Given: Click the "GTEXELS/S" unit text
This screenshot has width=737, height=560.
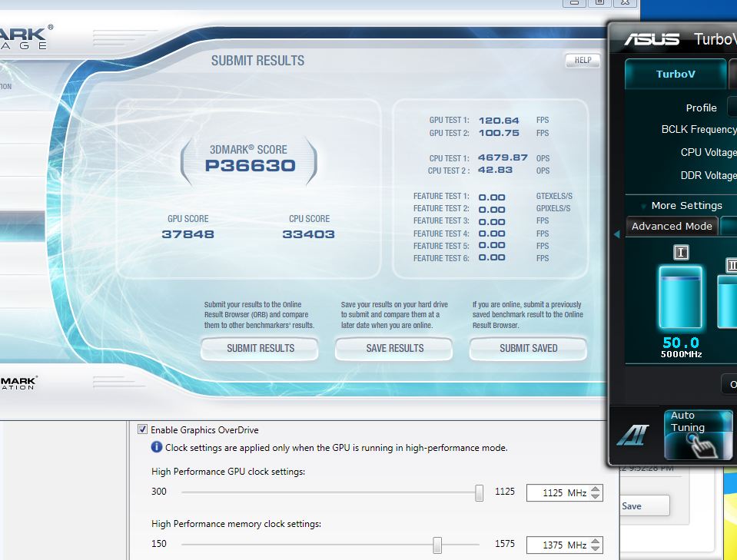Looking at the screenshot, I should pyautogui.click(x=554, y=196).
